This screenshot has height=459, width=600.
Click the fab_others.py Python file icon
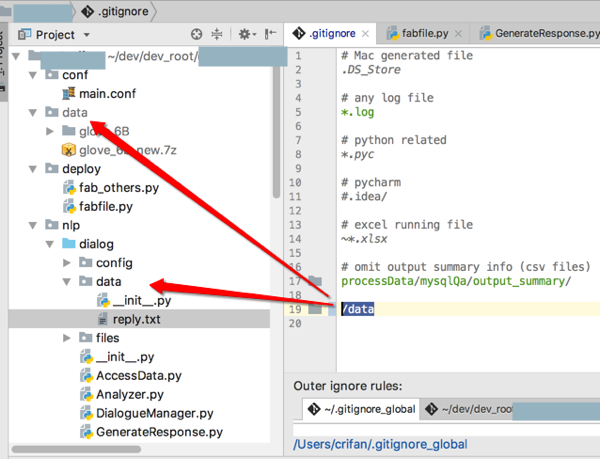pos(69,187)
